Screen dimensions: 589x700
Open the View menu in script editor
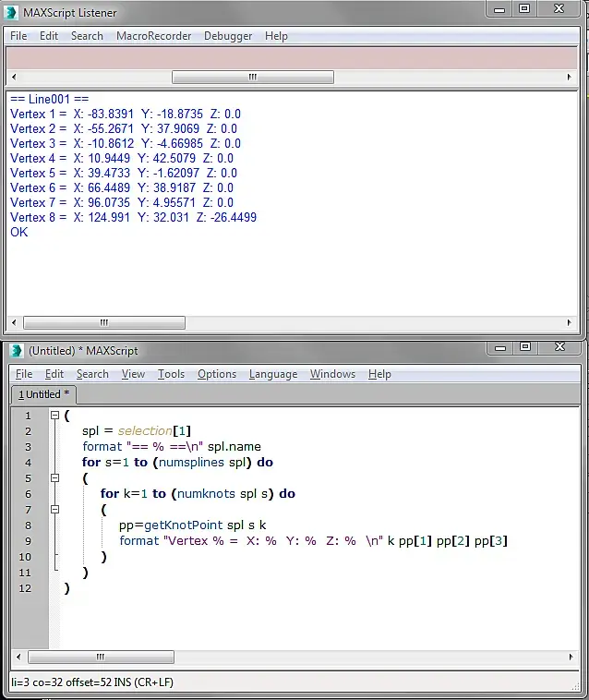point(133,374)
